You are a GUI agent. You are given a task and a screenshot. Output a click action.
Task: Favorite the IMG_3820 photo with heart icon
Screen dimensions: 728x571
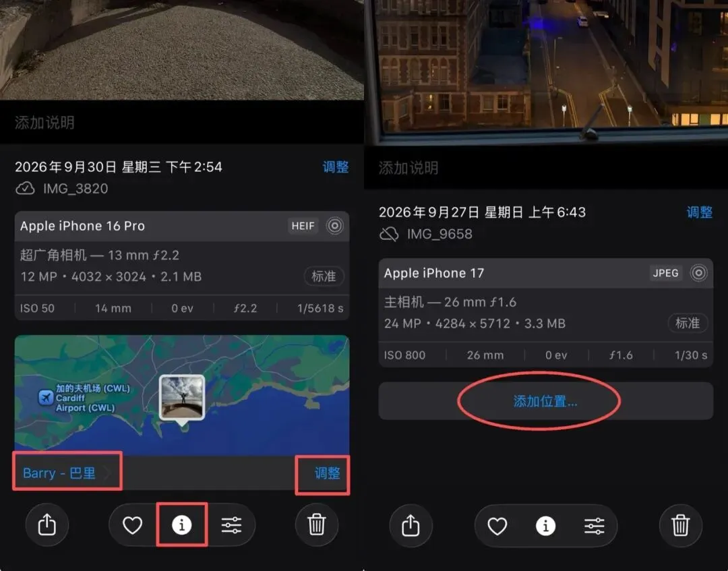(132, 526)
